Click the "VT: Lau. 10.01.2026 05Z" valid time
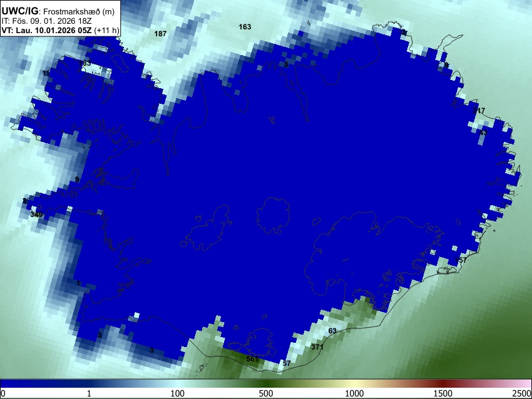 pos(46,30)
